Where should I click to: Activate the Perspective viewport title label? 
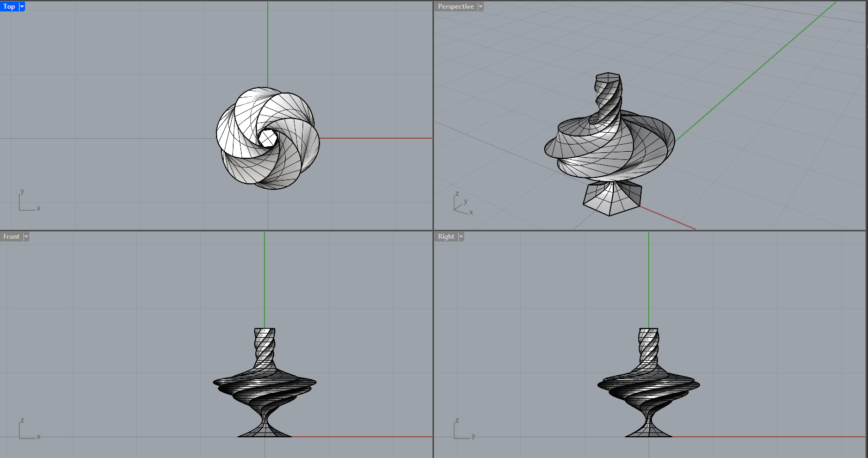click(456, 7)
